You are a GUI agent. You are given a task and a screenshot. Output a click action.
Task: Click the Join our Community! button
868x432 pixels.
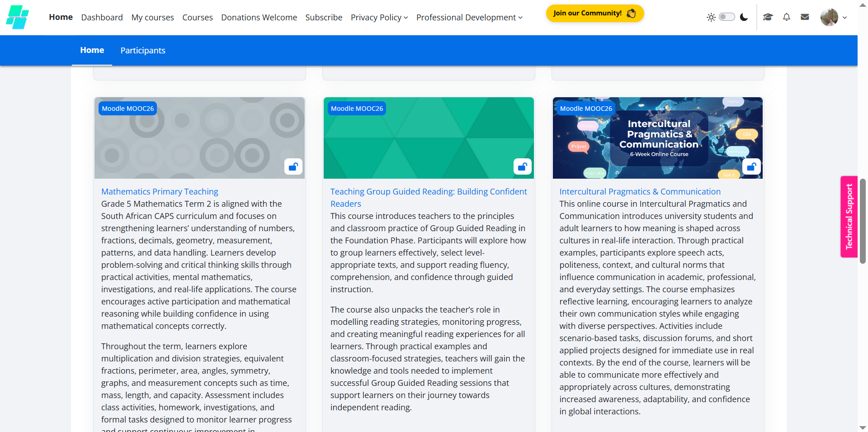pos(595,13)
